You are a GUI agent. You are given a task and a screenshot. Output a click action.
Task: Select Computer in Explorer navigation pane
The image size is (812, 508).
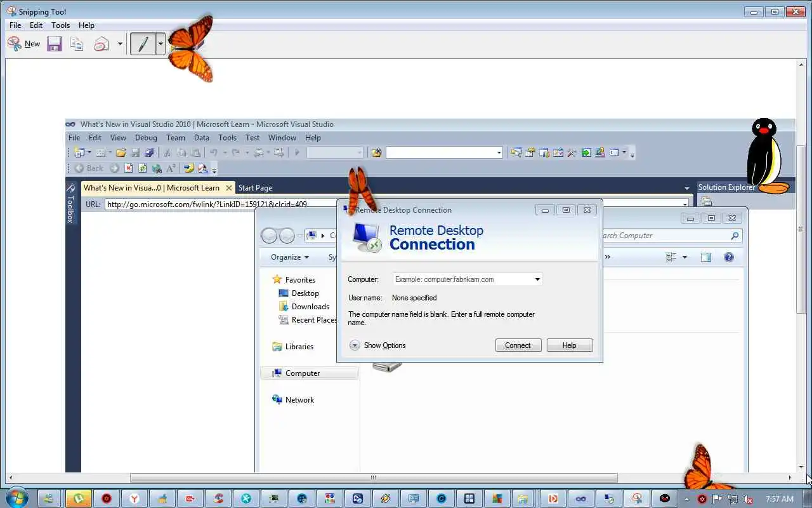[x=310, y=373]
